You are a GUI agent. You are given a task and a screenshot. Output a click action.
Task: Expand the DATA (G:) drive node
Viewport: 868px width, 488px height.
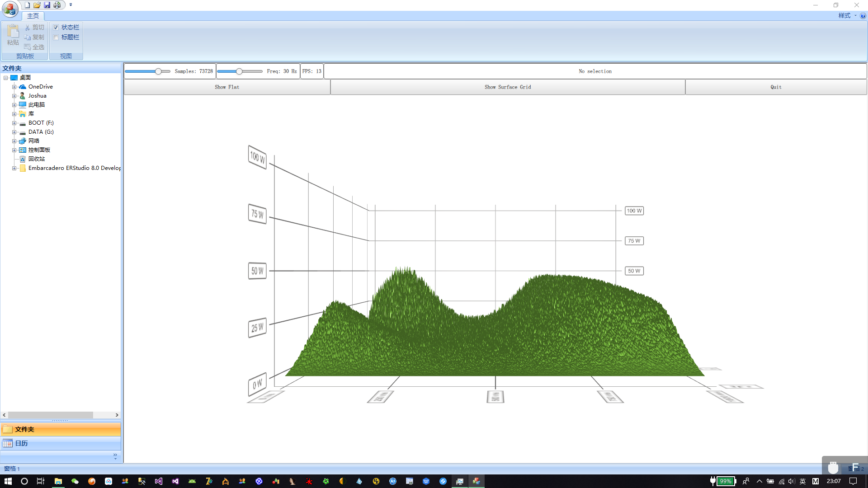point(14,132)
